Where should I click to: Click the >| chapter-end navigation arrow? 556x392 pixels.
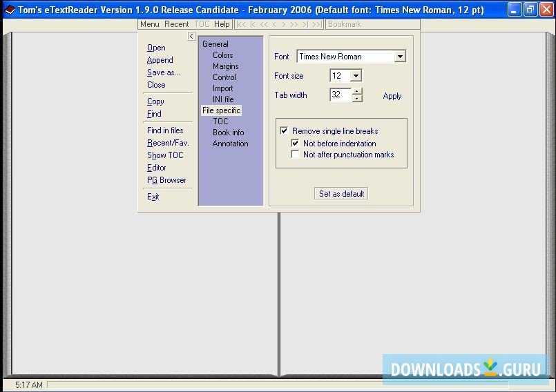305,24
